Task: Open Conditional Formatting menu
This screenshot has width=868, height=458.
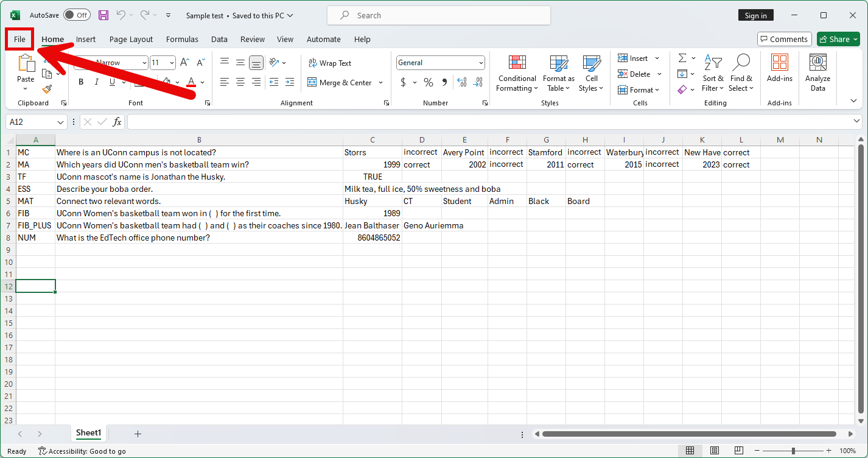Action: 517,74
